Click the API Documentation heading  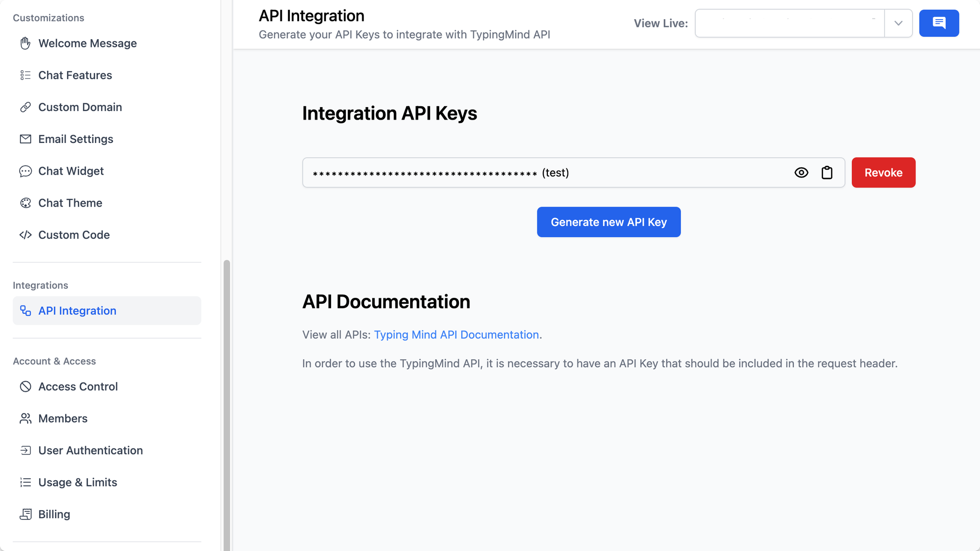click(386, 302)
